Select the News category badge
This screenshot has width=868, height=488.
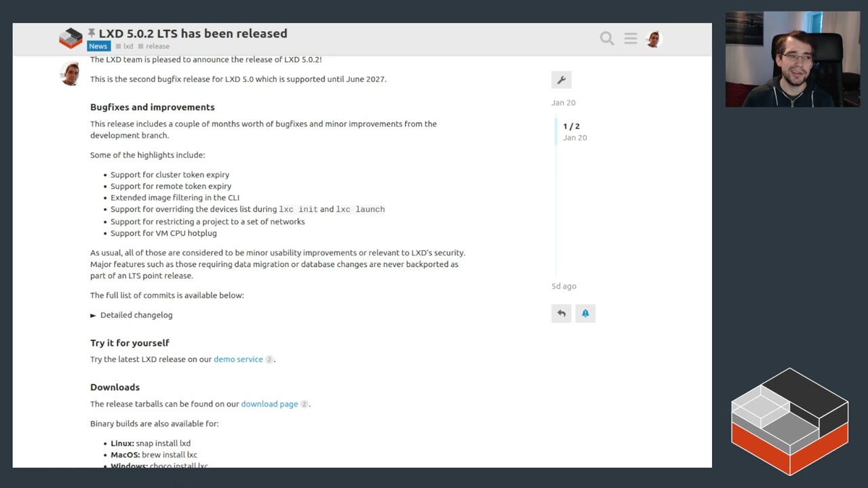[x=98, y=46]
